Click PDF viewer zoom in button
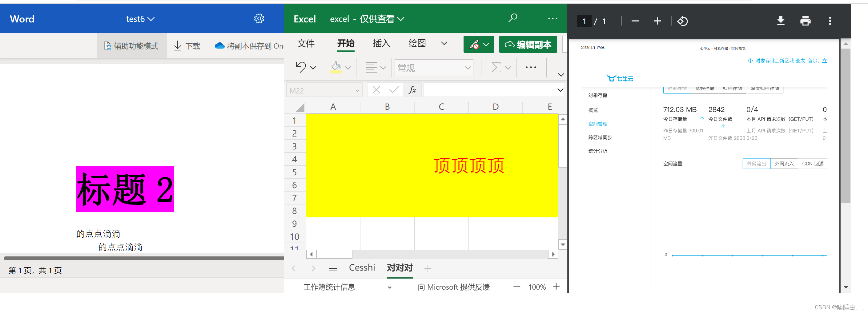The width and height of the screenshot is (868, 313). click(x=657, y=21)
